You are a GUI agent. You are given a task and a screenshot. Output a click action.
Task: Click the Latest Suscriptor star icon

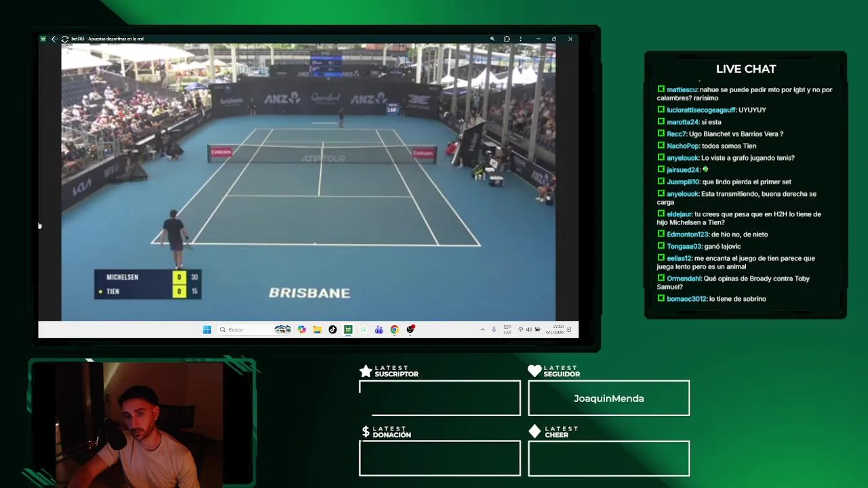[366, 371]
